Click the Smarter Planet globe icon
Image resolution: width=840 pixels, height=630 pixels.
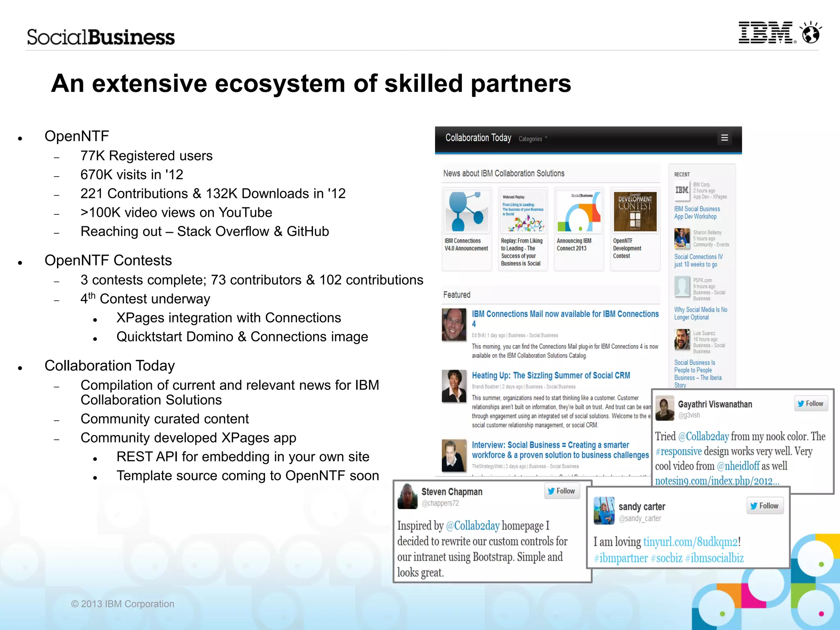coord(811,32)
